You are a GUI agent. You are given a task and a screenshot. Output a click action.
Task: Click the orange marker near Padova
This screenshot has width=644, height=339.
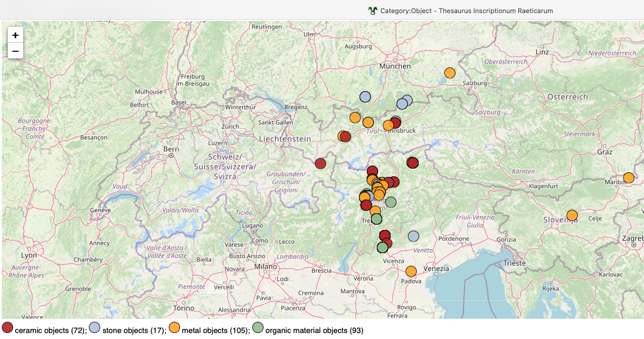pyautogui.click(x=411, y=271)
